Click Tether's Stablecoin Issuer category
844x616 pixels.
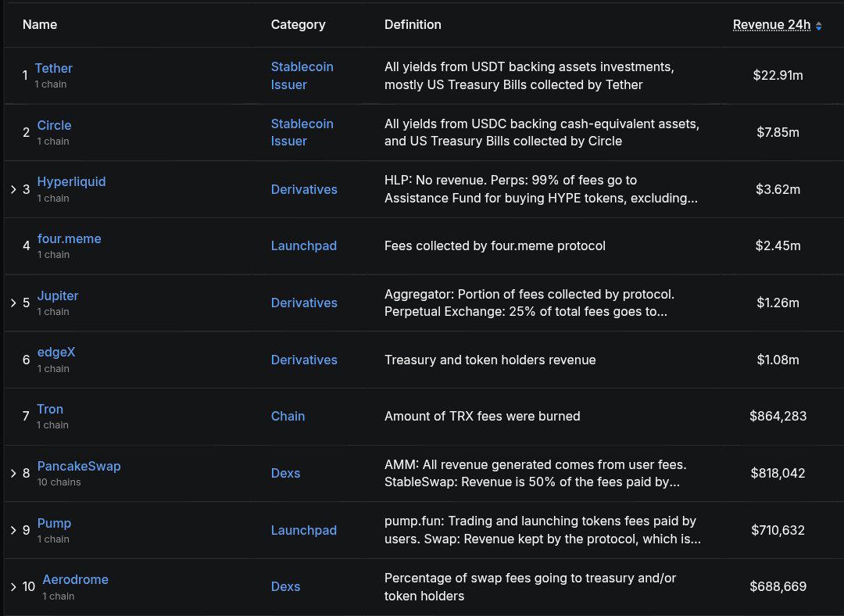coord(302,76)
